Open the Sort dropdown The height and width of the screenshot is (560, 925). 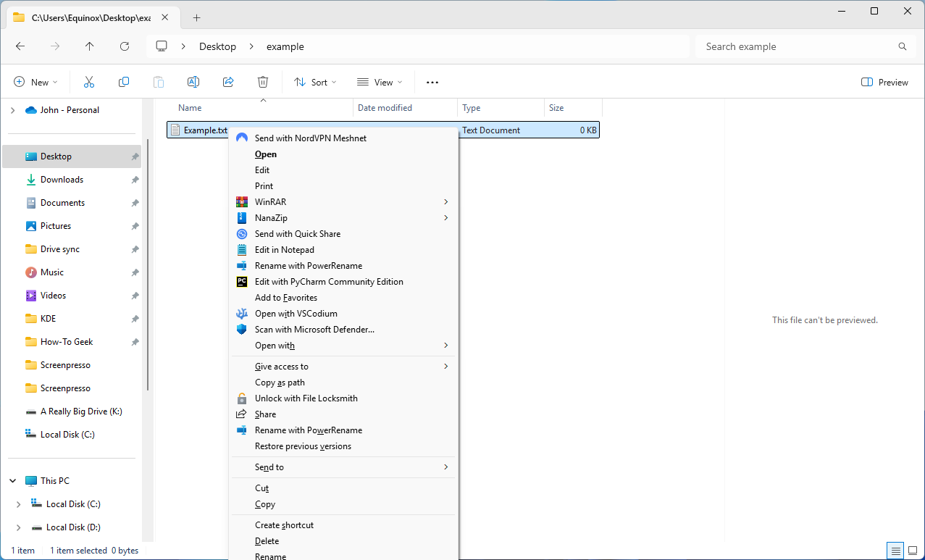coord(315,83)
